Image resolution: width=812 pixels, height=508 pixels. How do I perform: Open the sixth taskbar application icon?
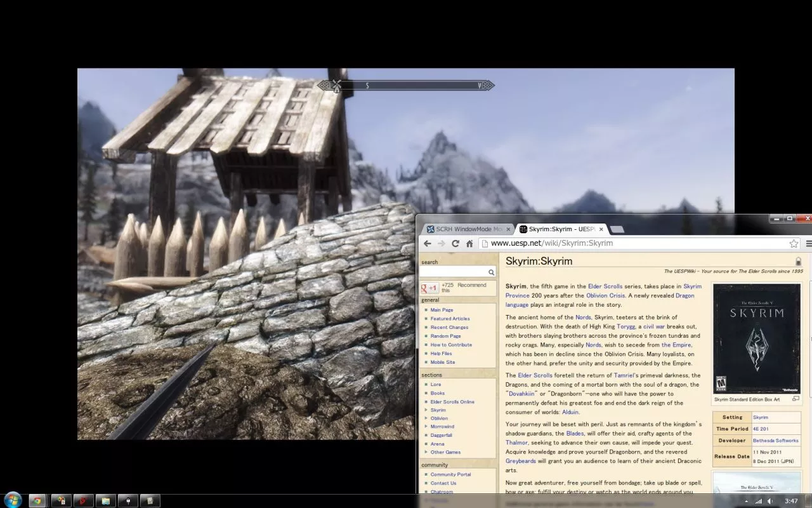coord(128,501)
